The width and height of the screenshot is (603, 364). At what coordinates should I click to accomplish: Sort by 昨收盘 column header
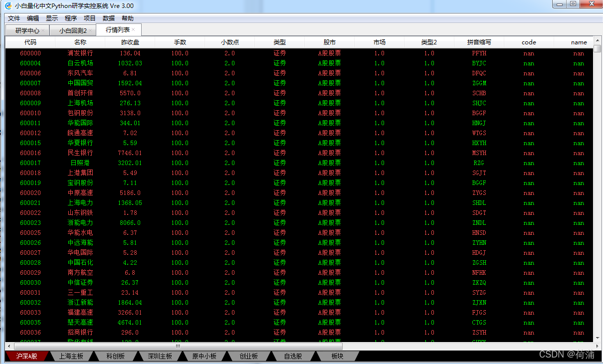tap(130, 42)
